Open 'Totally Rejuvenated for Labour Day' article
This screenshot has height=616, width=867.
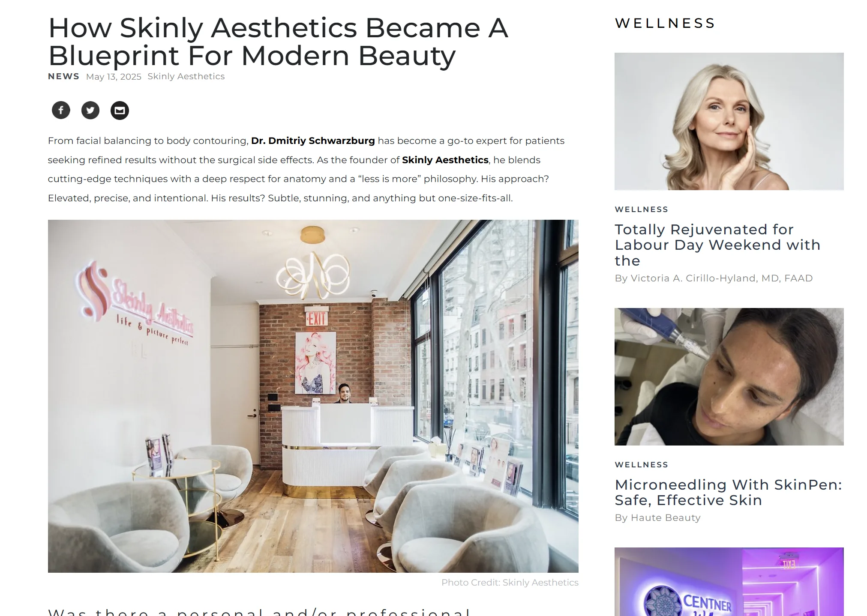[717, 245]
